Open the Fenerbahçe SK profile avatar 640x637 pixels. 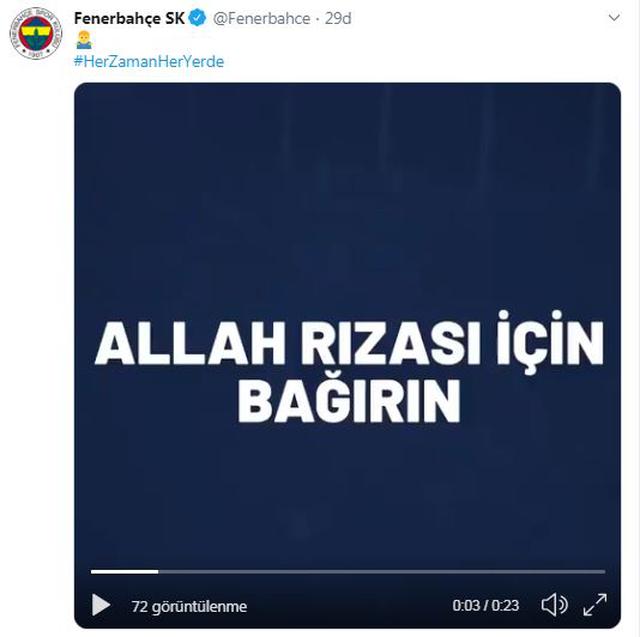pyautogui.click(x=36, y=33)
